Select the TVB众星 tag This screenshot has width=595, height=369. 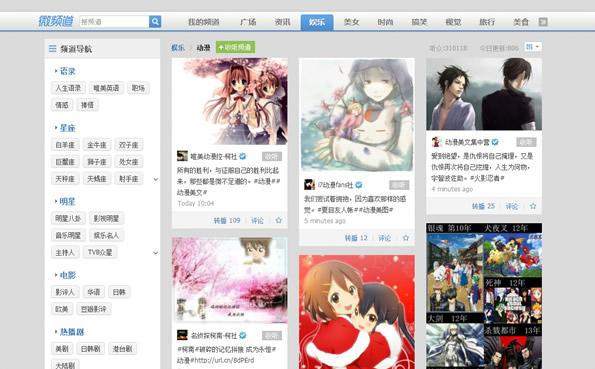point(100,252)
